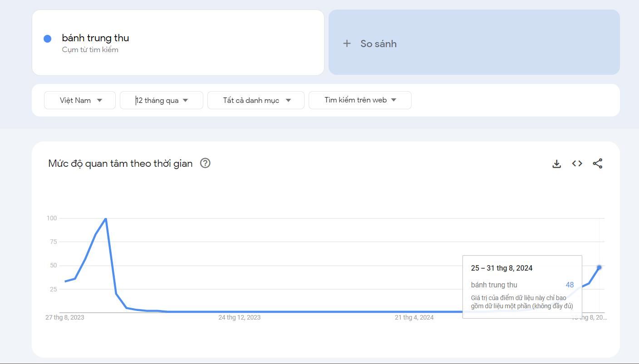The height and width of the screenshot is (364, 639).
Task: Click the So sánh compare button
Action: click(474, 42)
